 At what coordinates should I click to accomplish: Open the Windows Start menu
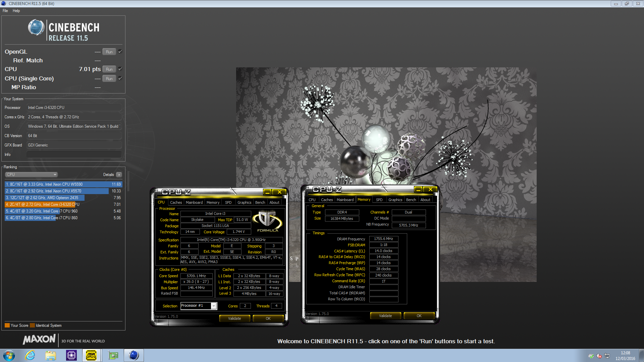[9, 355]
